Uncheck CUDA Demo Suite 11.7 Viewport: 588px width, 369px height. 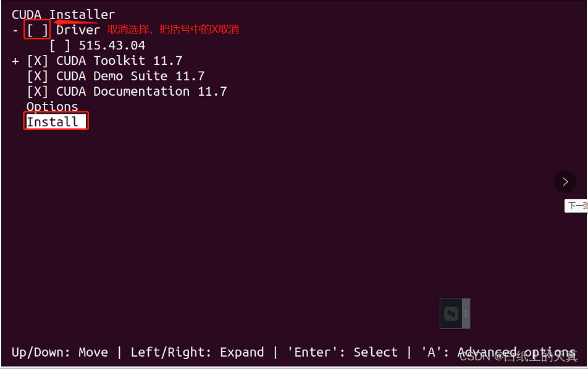point(37,75)
